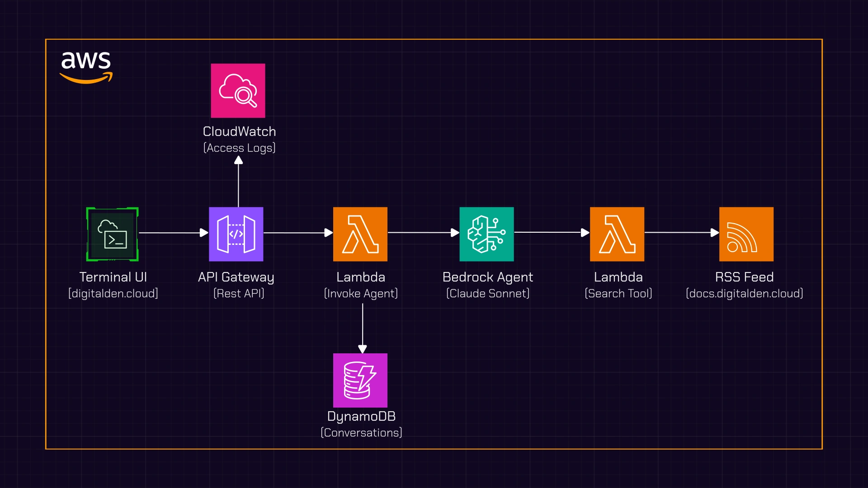This screenshot has height=488, width=868.
Task: Click the [Conversations] caption under DynamoDB
Action: pyautogui.click(x=361, y=433)
